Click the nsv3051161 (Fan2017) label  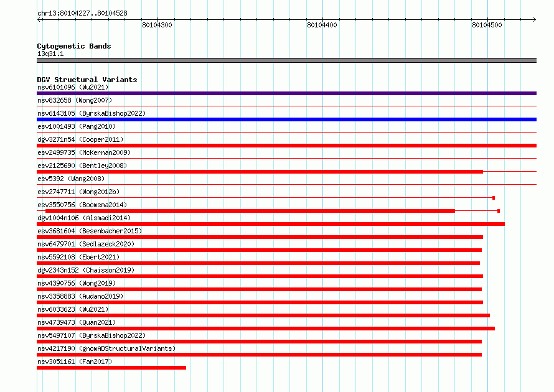75,362
